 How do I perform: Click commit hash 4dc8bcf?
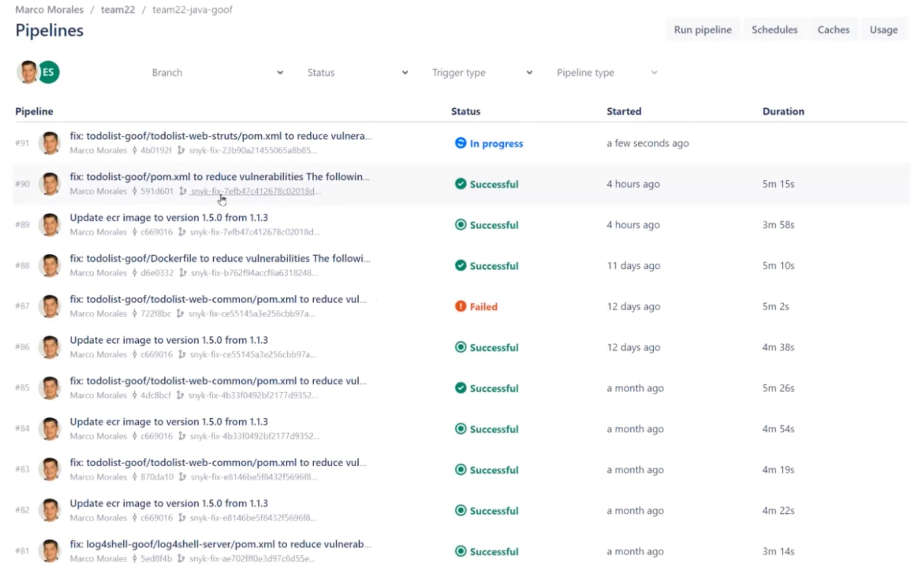156,395
